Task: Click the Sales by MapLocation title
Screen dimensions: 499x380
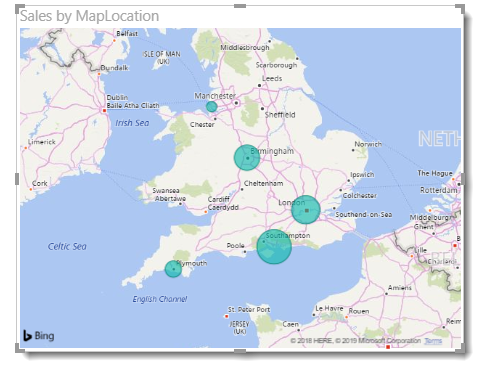Action: click(x=89, y=16)
